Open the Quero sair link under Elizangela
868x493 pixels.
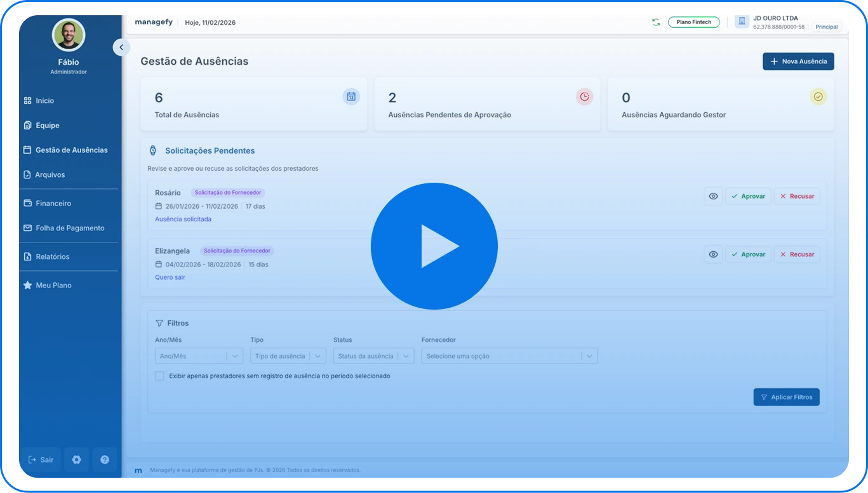click(170, 277)
